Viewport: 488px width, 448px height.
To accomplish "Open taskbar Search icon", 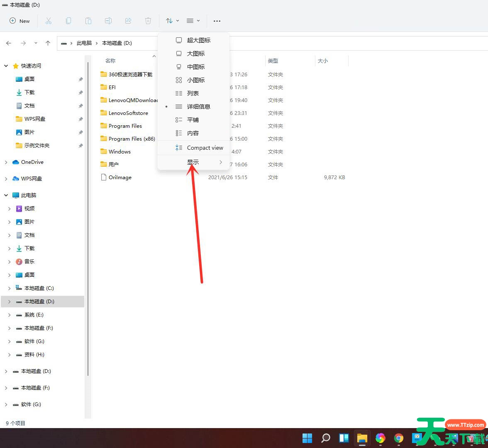I will click(x=325, y=438).
